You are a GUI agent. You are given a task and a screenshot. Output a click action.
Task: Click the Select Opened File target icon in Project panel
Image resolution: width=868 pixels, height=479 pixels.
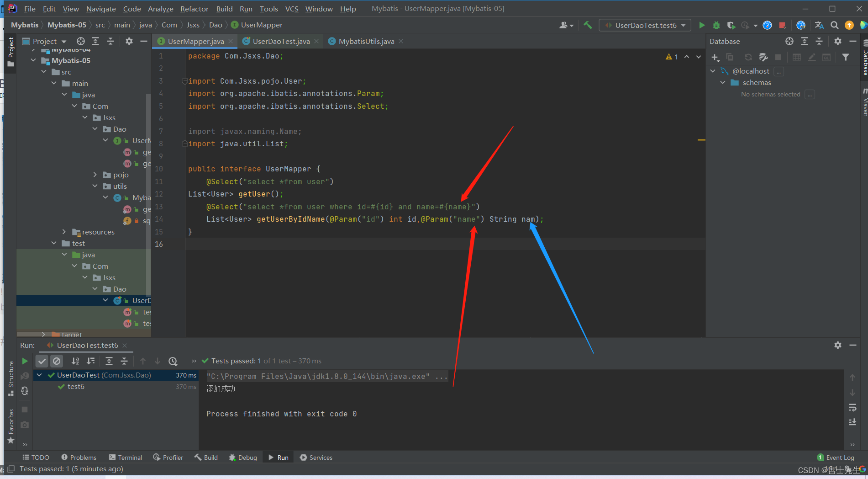[x=81, y=41]
